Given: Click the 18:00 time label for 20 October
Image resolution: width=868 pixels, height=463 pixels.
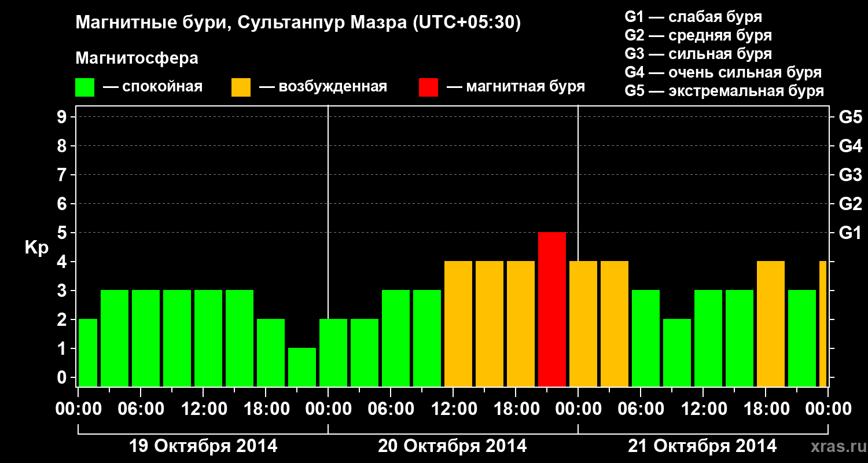Looking at the screenshot, I should click(516, 409).
